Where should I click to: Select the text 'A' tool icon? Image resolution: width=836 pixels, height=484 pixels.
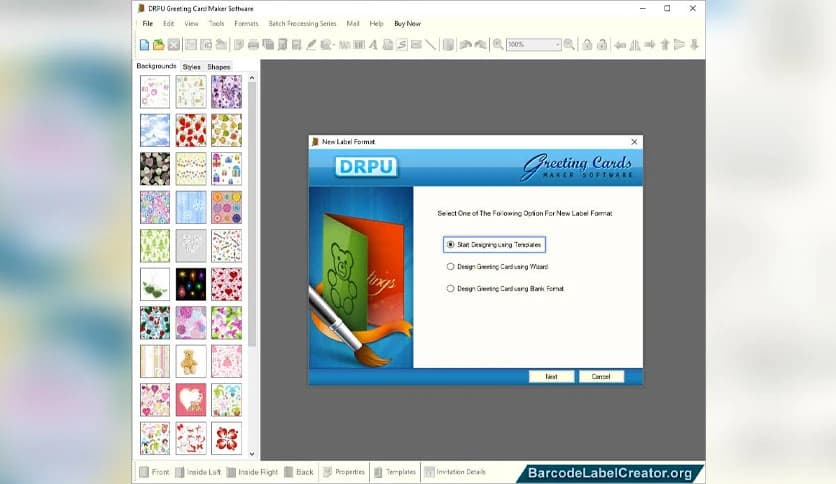pyautogui.click(x=373, y=45)
